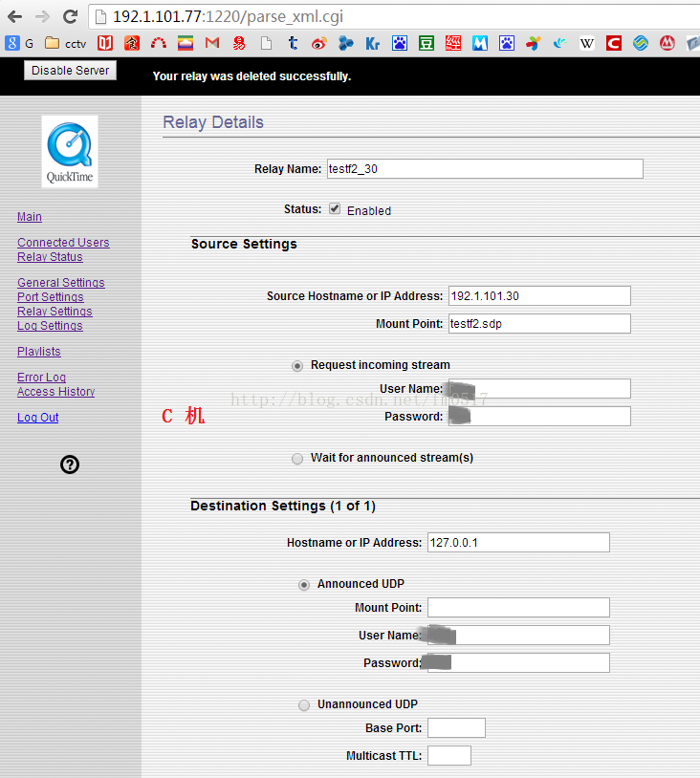Screen dimensions: 700x778
Task: Select the Announced UDP radio button
Action: (x=304, y=585)
